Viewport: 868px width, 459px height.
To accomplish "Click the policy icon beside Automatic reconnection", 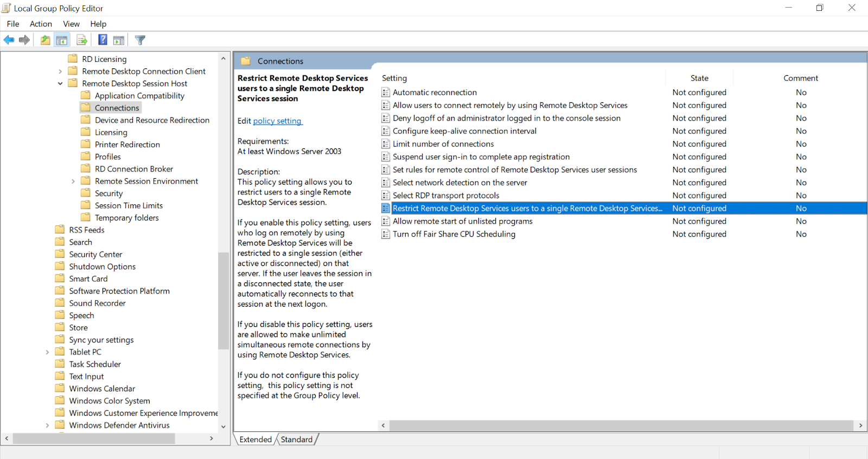I will point(386,93).
